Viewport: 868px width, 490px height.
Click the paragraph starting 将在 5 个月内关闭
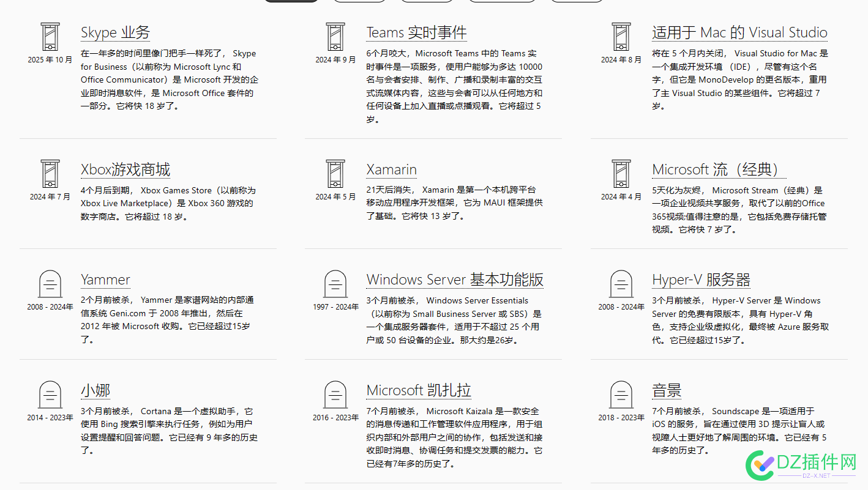click(x=740, y=80)
